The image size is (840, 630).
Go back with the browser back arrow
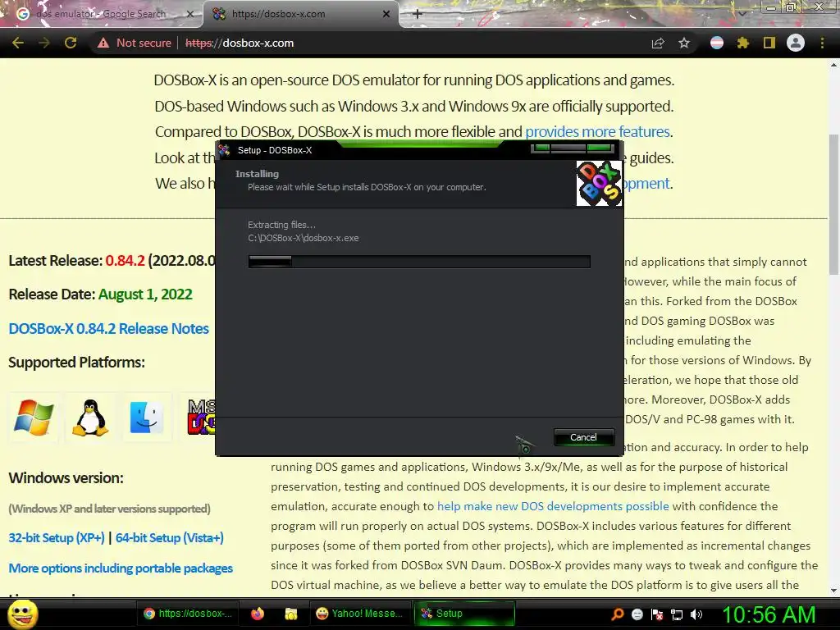click(x=18, y=43)
